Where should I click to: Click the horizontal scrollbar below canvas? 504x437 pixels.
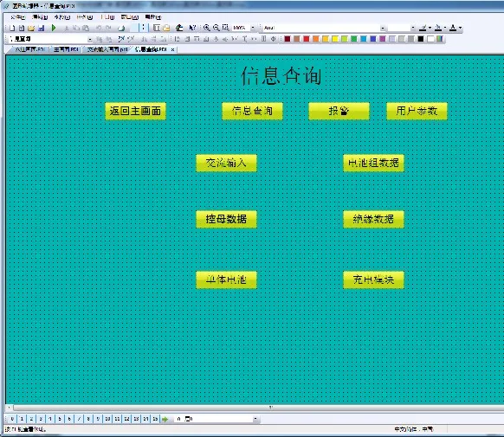click(x=257, y=408)
